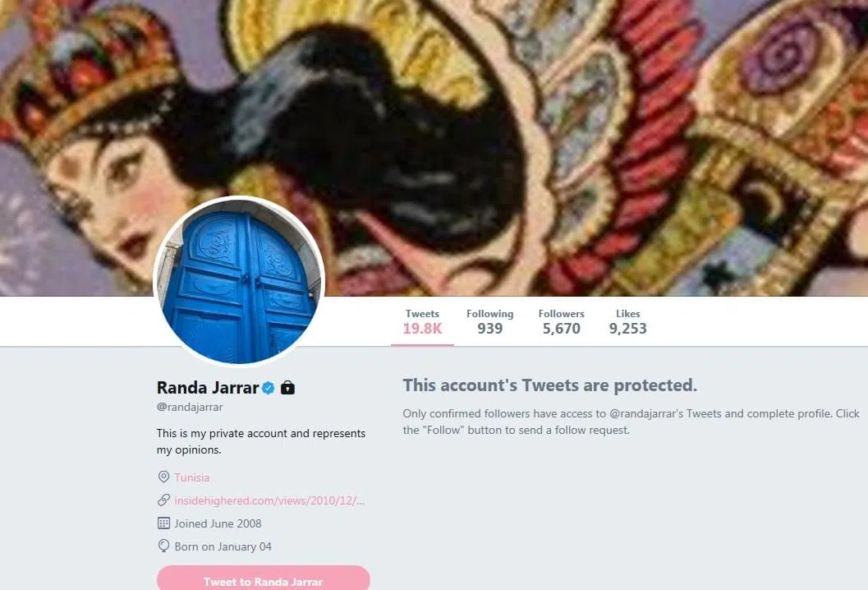This screenshot has width=868, height=590.
Task: View the Followers list of 5,670
Action: tap(562, 322)
